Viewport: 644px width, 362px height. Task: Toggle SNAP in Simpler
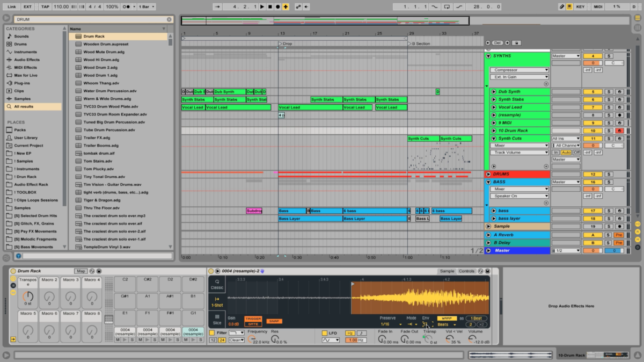[274, 321]
